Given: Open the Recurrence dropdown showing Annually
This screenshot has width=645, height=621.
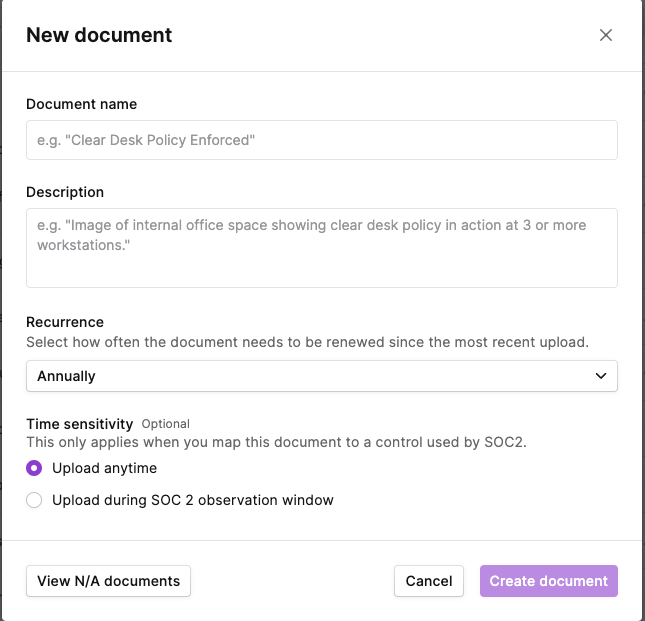Looking at the screenshot, I should click(322, 376).
